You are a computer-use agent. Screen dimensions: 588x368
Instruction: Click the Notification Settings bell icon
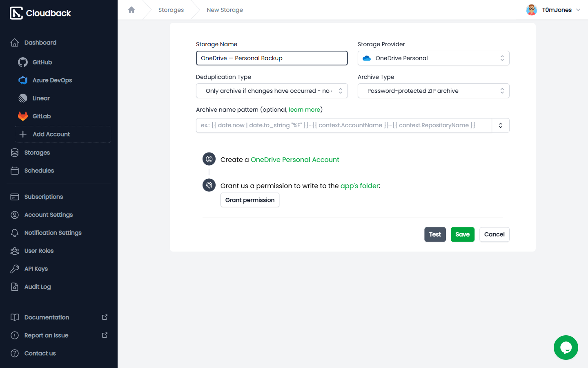15,233
